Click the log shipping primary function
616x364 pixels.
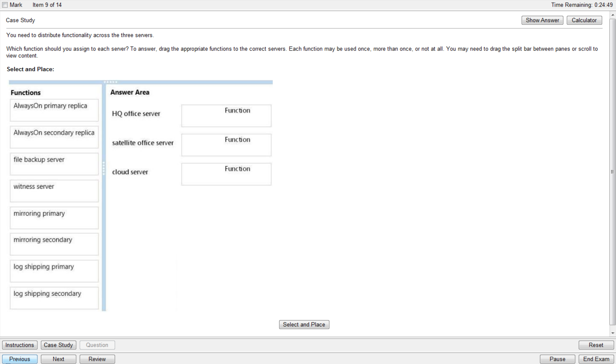click(x=54, y=271)
